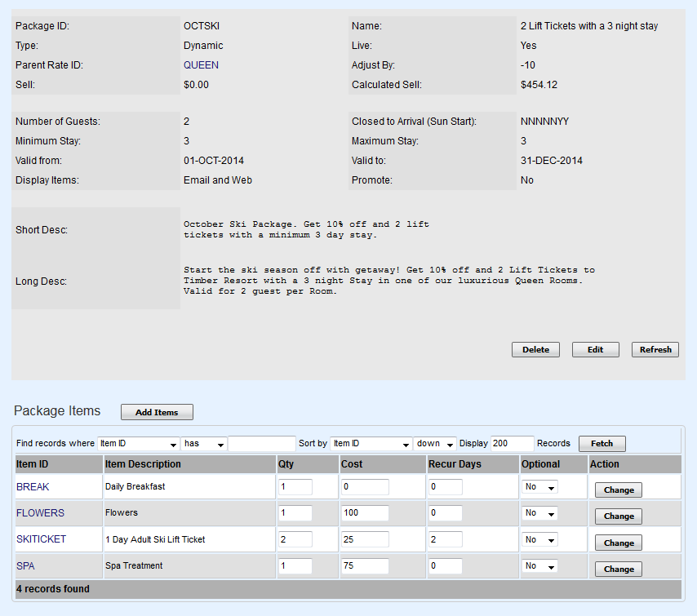Expand the Find records field dropdown
Image resolution: width=697 pixels, height=616 pixels.
click(x=138, y=444)
